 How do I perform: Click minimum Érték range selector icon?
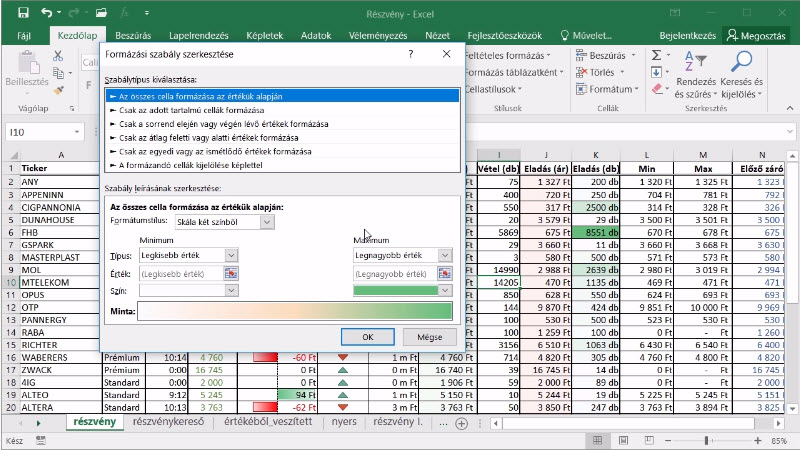pyautogui.click(x=231, y=274)
